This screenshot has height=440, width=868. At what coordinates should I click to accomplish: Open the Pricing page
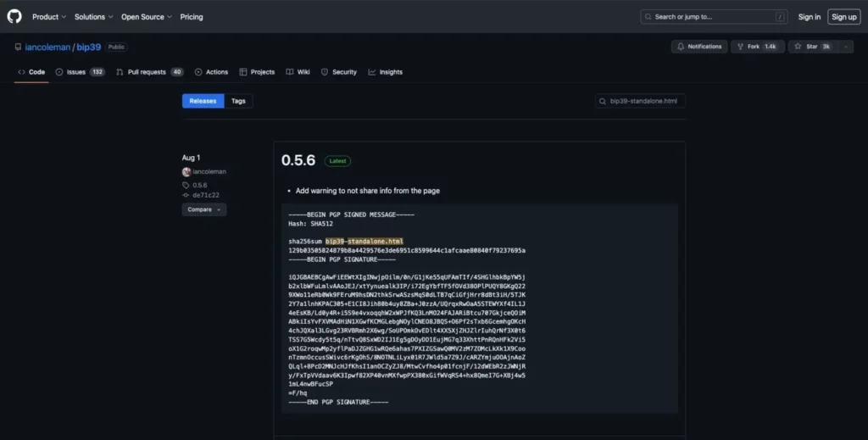click(192, 17)
